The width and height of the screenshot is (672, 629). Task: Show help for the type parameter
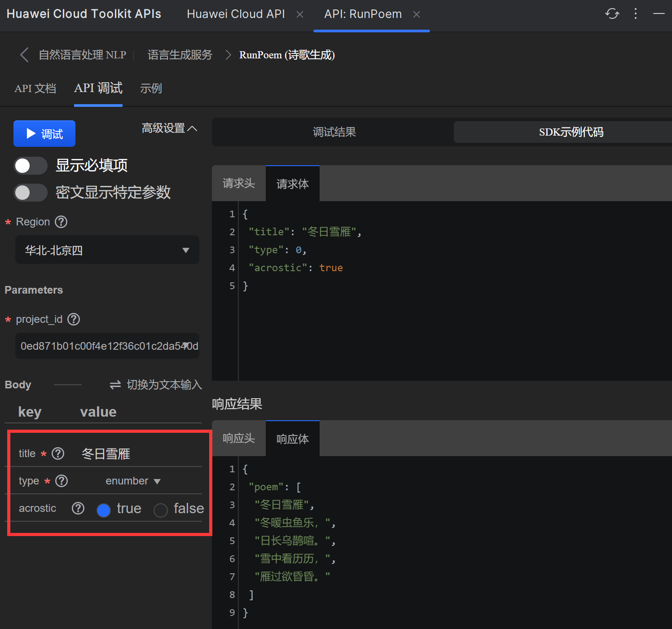point(61,481)
